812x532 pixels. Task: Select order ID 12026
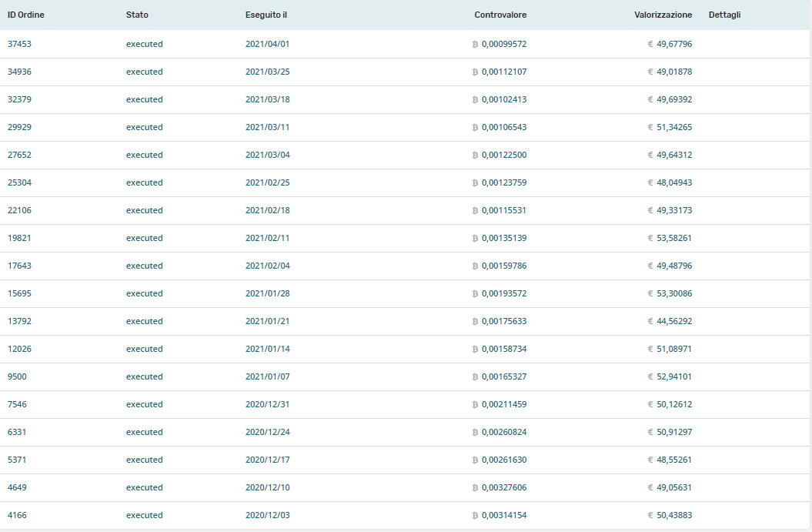tap(20, 349)
